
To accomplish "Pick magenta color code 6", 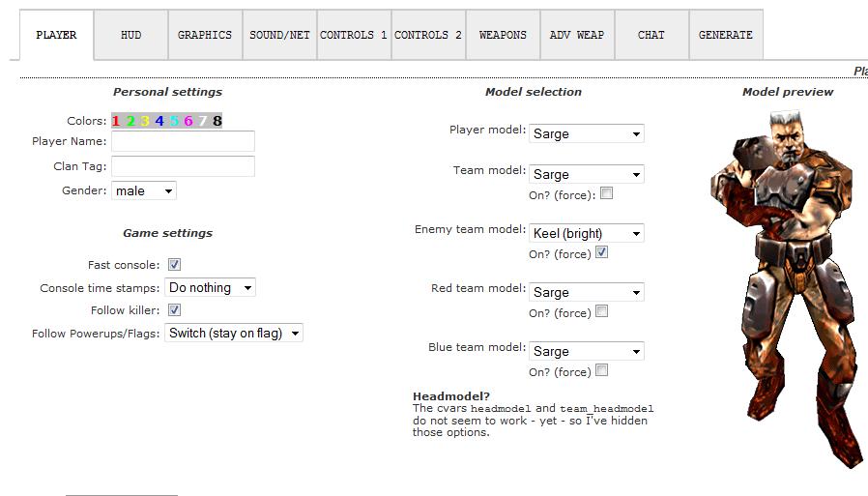I will coord(188,121).
